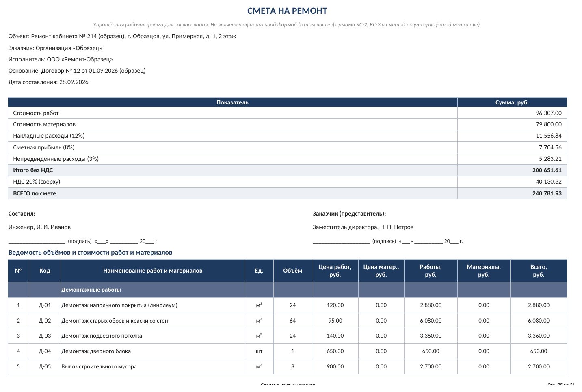The width and height of the screenshot is (582, 392).
Task: Click 'Вывоз строительного мусора'
Action: pyautogui.click(x=99, y=366)
